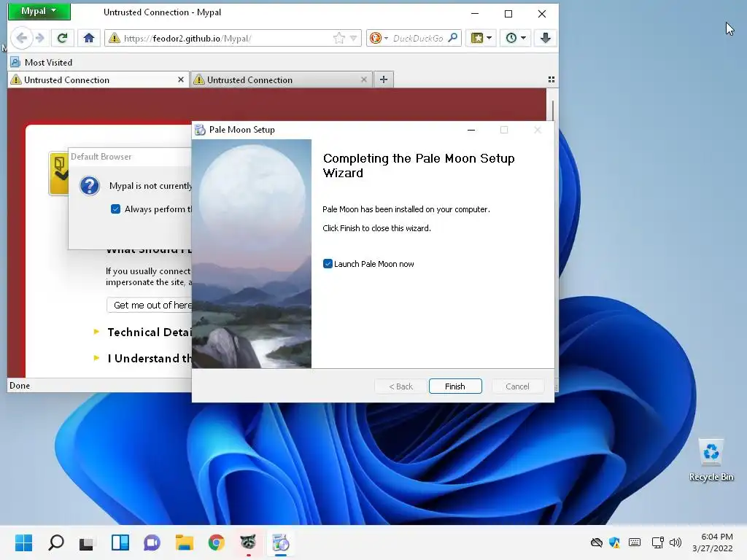Switch to Mypal raccoon icon on taskbar
This screenshot has width=747, height=560.
pos(248,542)
